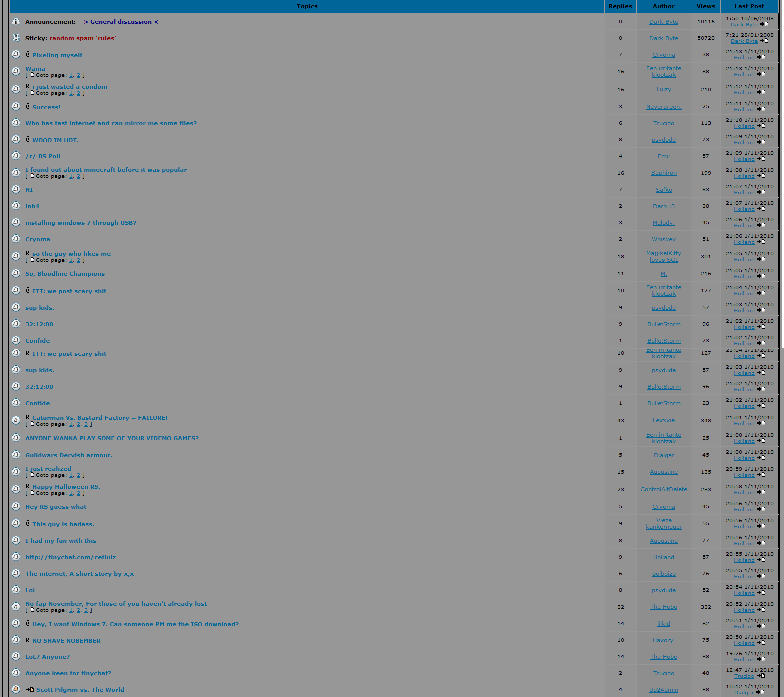Click the topic icon beside The internet, A short story
The image size is (784, 697).
pyautogui.click(x=16, y=573)
